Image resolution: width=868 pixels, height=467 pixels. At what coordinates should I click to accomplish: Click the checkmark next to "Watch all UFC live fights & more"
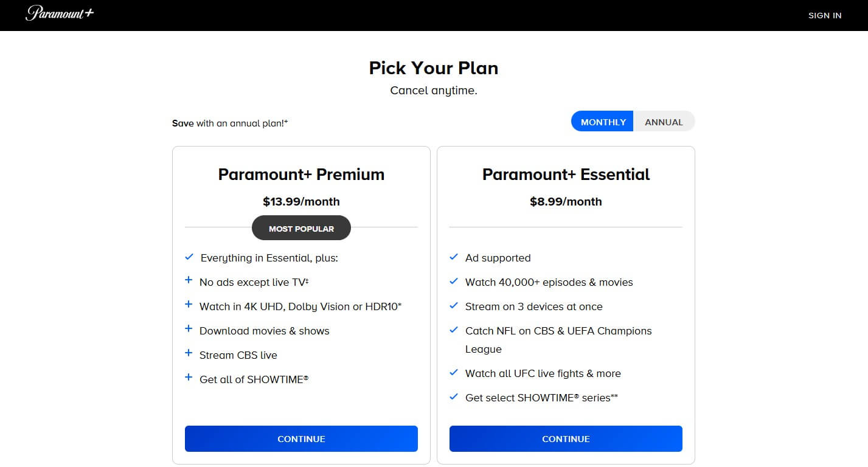453,372
